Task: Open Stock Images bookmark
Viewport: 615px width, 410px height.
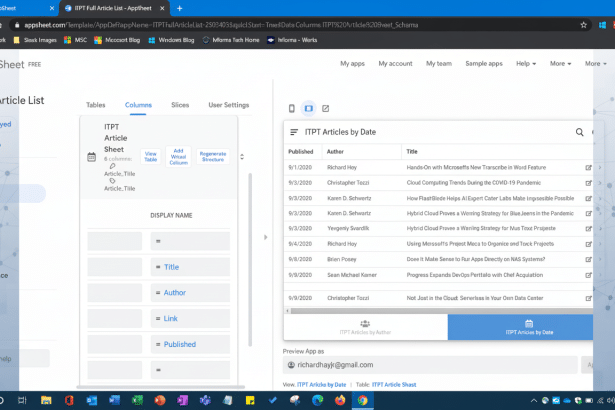Action: (x=35, y=40)
